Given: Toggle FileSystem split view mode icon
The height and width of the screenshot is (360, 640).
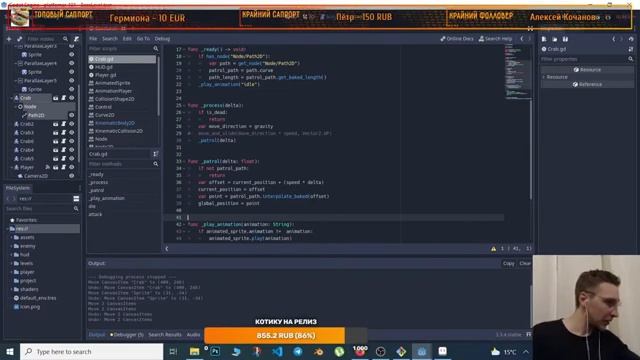Looking at the screenshot, I should pos(76,198).
